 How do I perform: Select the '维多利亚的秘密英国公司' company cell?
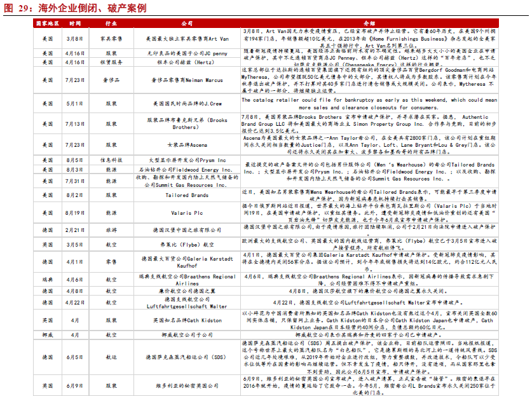[x=187, y=386]
